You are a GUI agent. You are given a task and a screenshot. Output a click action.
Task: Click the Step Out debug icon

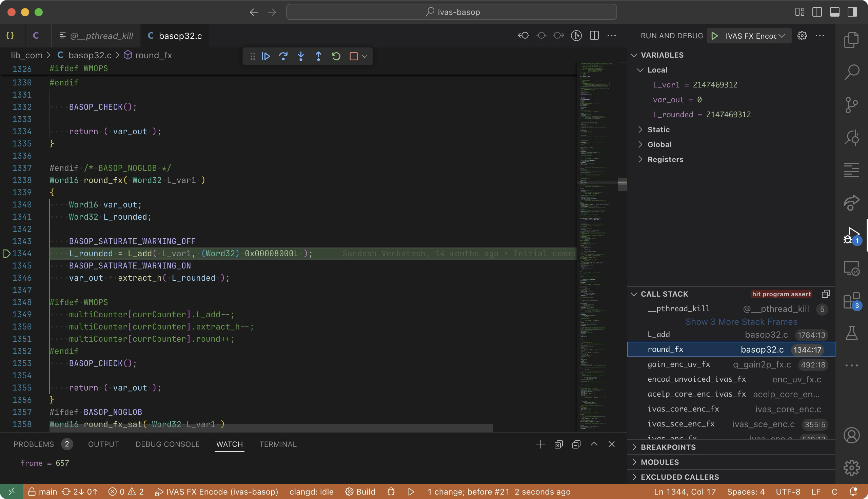point(318,56)
